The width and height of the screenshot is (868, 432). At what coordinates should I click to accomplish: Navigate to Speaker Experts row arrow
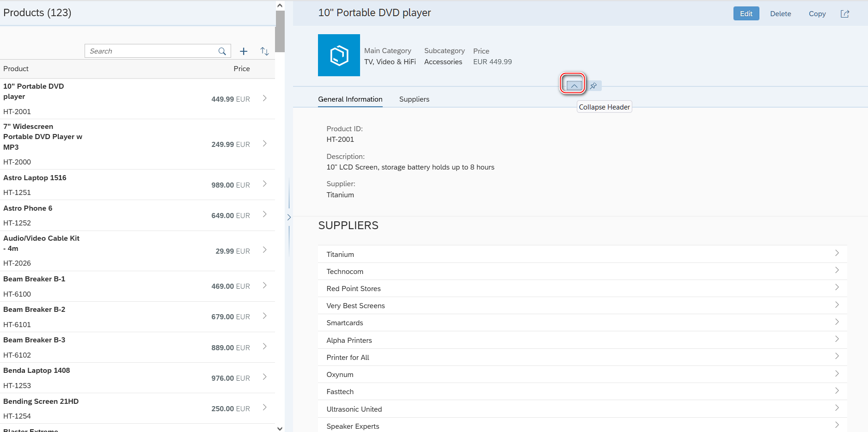(837, 425)
